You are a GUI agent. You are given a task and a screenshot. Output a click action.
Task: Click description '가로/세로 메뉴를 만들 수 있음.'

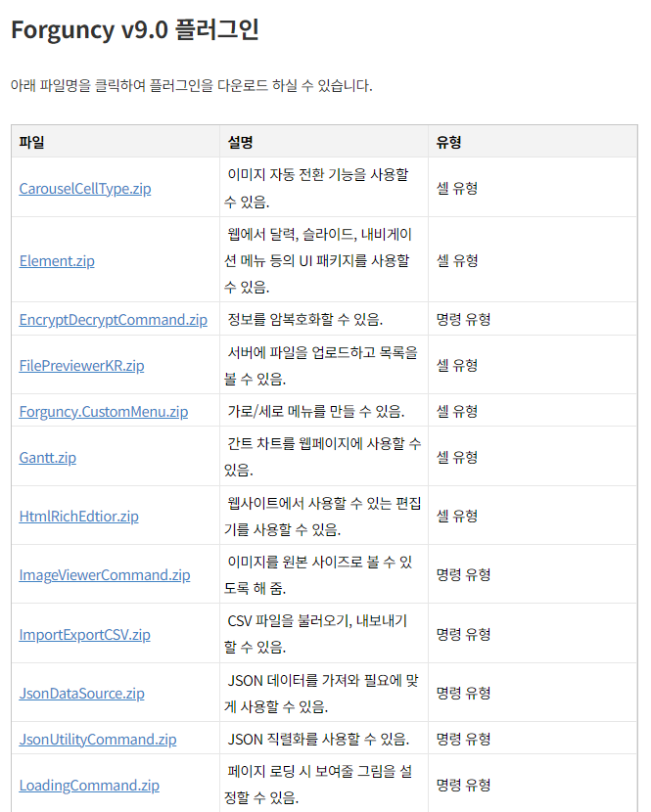click(316, 412)
